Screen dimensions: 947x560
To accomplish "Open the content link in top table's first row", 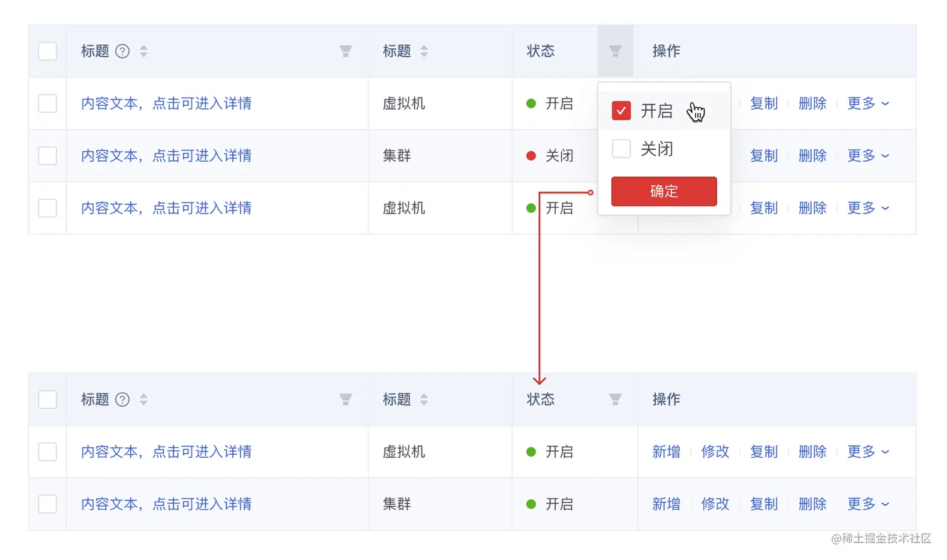I will point(167,103).
